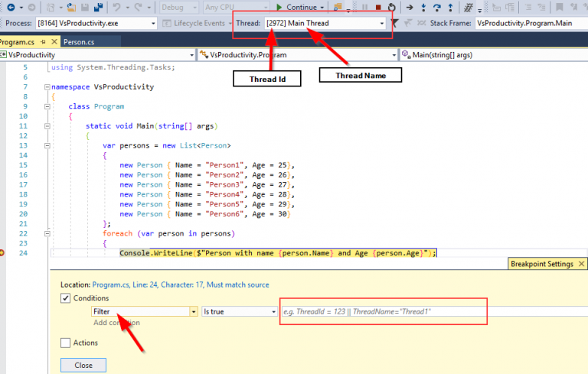Open the 'Is true' comparison dropdown
Image resolution: width=588 pixels, height=374 pixels.
point(274,312)
